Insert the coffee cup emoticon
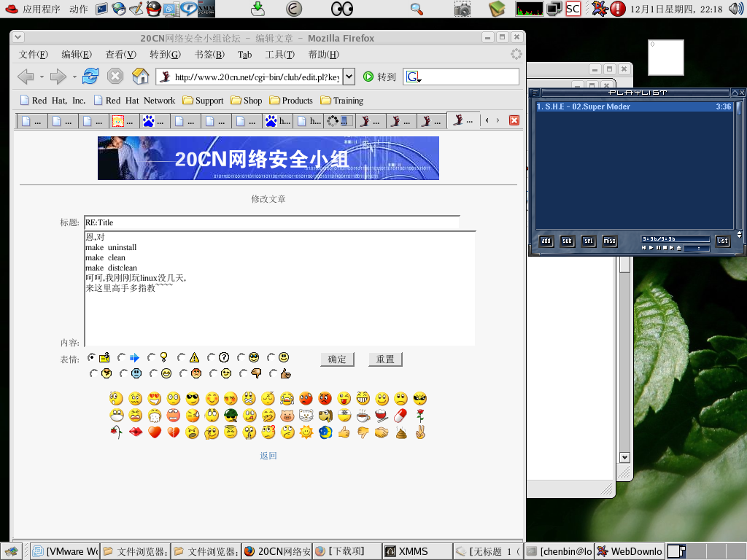 [363, 416]
